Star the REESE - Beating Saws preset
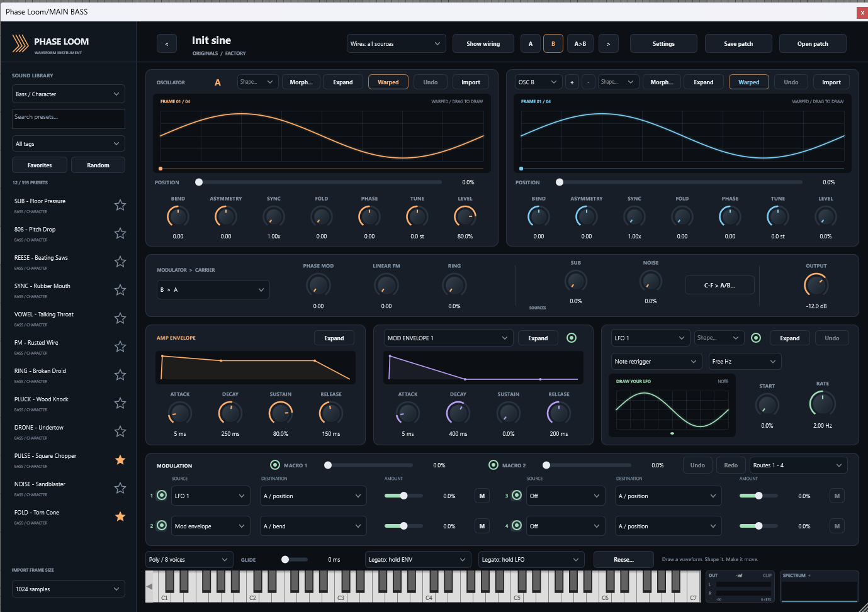 click(x=120, y=262)
